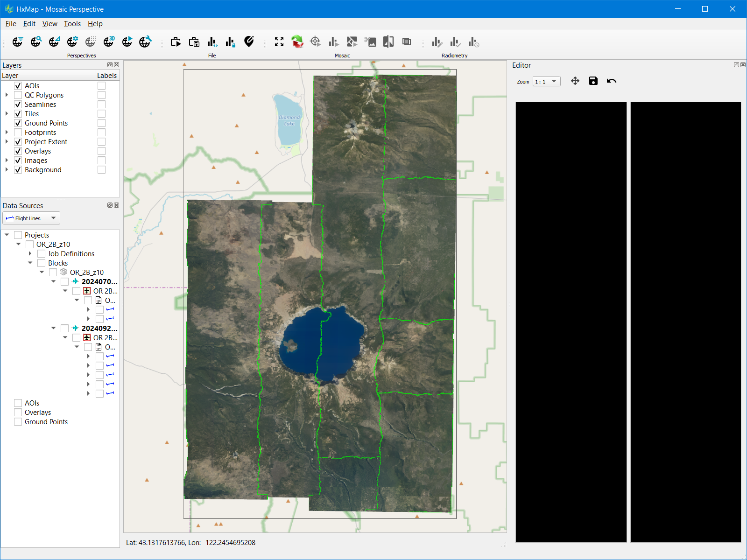Select the OR_2B_z10 project tree item
The width and height of the screenshot is (747, 560).
[x=53, y=245]
